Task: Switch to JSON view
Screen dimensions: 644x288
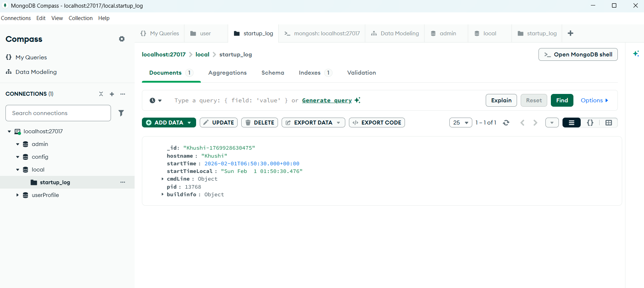Action: pos(590,123)
